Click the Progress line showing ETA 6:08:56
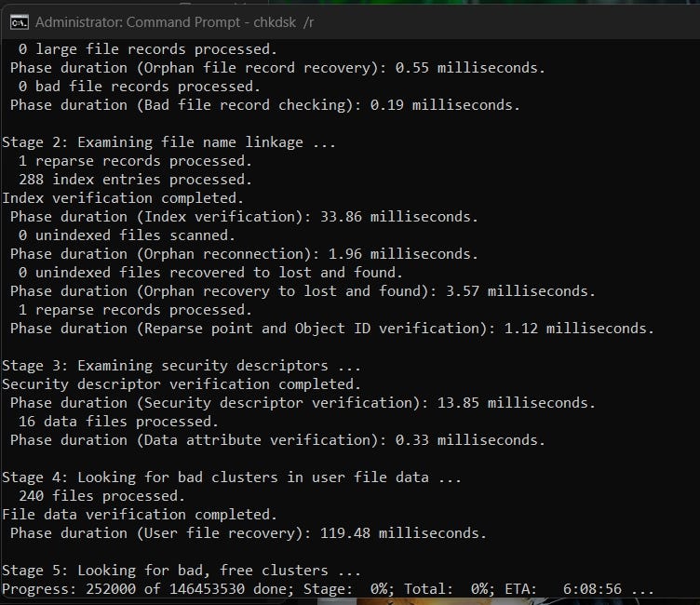The width and height of the screenshot is (700, 605). point(328,589)
